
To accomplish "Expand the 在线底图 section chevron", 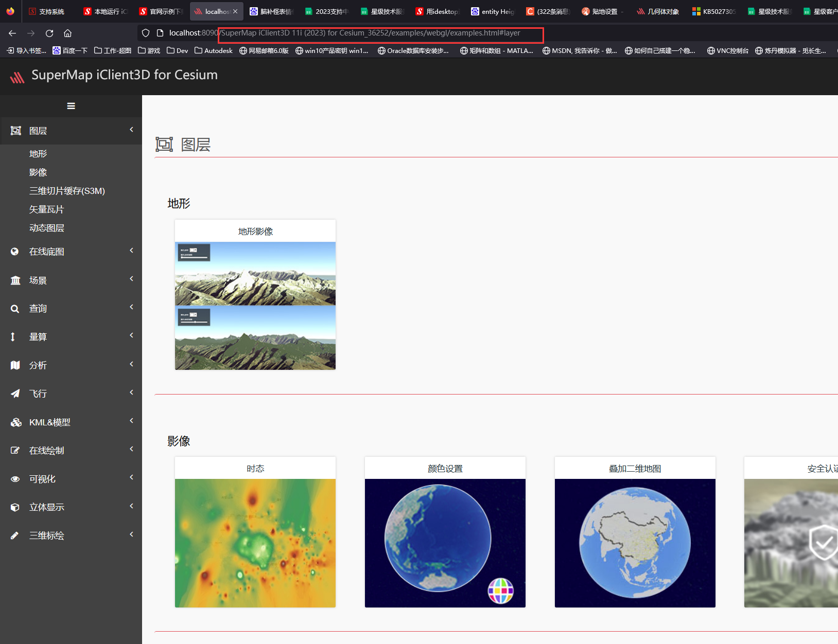I will [x=132, y=251].
